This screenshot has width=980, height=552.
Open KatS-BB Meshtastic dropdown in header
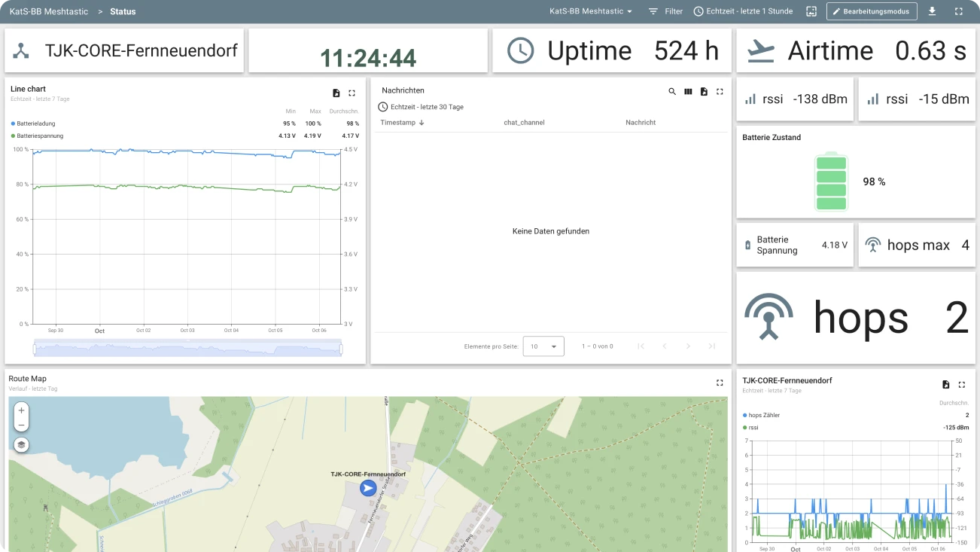pyautogui.click(x=591, y=11)
